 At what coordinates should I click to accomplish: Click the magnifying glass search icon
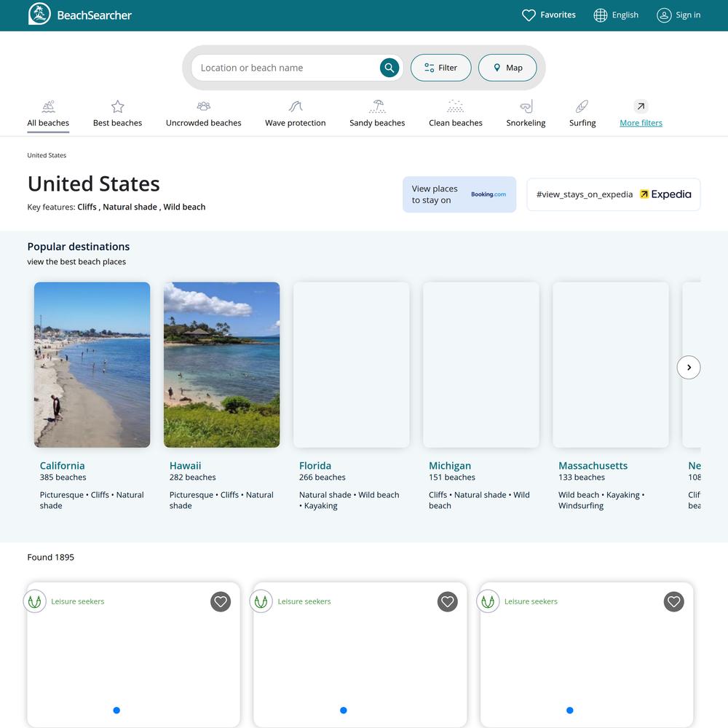389,68
